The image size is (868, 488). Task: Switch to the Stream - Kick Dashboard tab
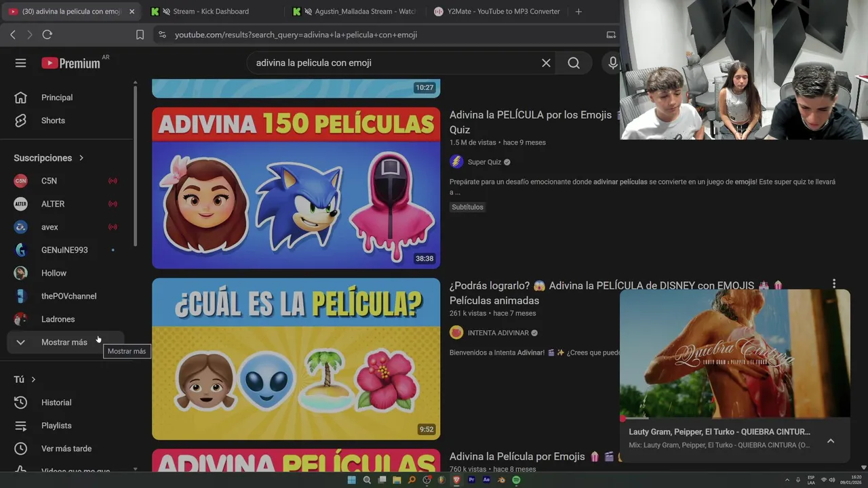pos(210,12)
